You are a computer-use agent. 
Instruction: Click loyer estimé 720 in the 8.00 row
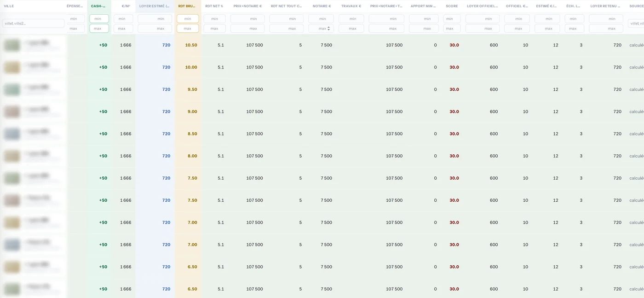point(166,156)
